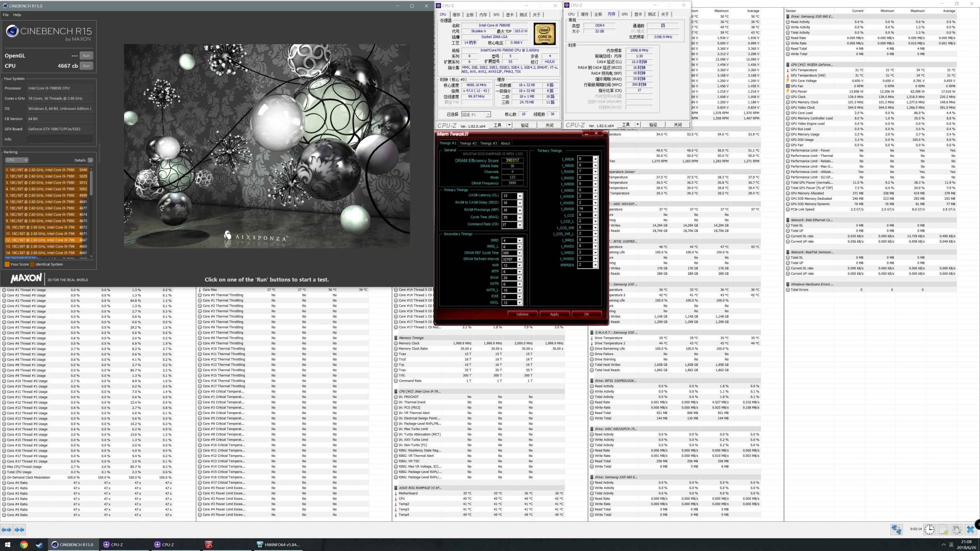Click the HWiNFO collapse columns arrows icon
This screenshot has height=551, width=980.
(19, 529)
